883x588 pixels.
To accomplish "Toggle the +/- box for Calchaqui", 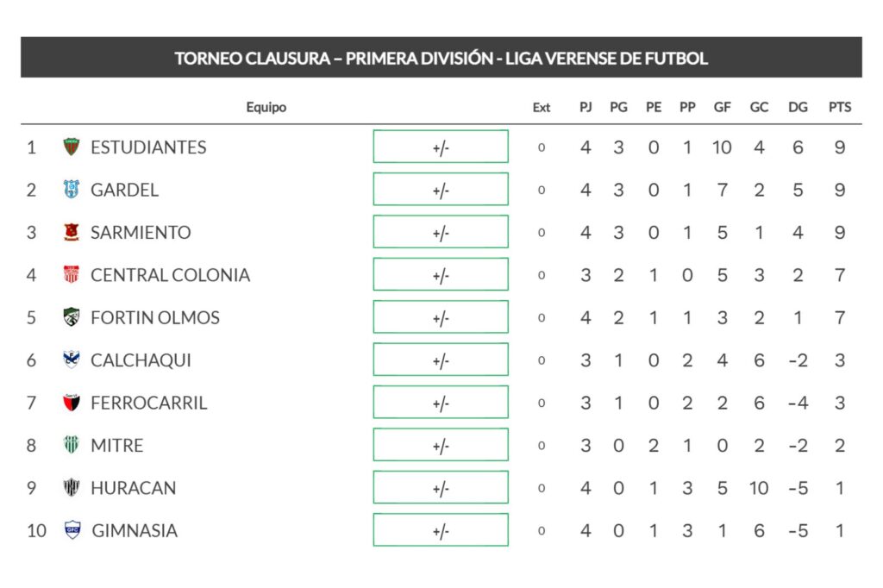I will 441,360.
